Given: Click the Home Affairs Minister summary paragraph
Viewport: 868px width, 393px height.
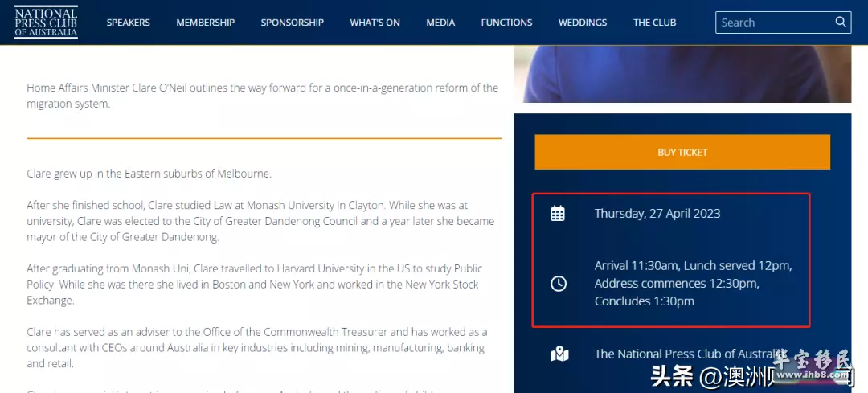Looking at the screenshot, I should click(x=262, y=96).
